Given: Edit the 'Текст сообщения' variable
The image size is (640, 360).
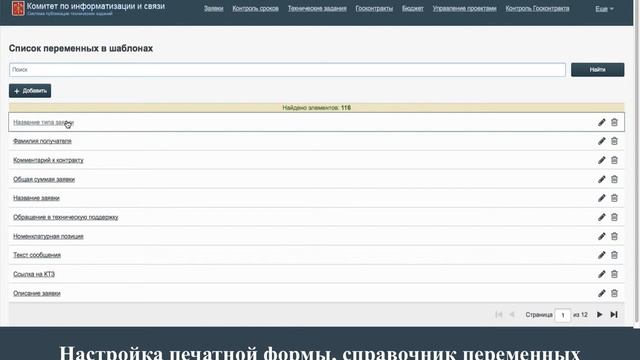Looking at the screenshot, I should point(602,255).
